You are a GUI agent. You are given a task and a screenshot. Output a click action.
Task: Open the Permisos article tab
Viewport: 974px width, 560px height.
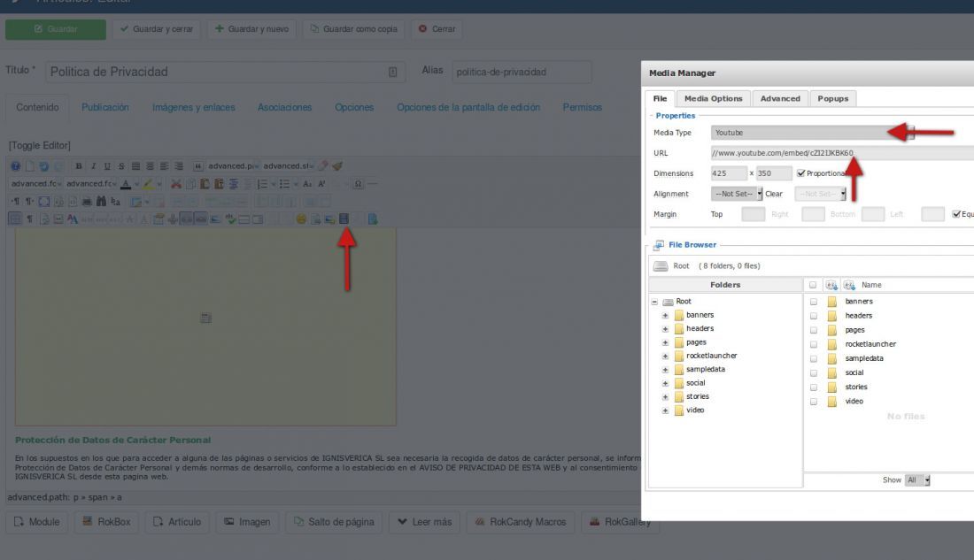[x=582, y=107]
